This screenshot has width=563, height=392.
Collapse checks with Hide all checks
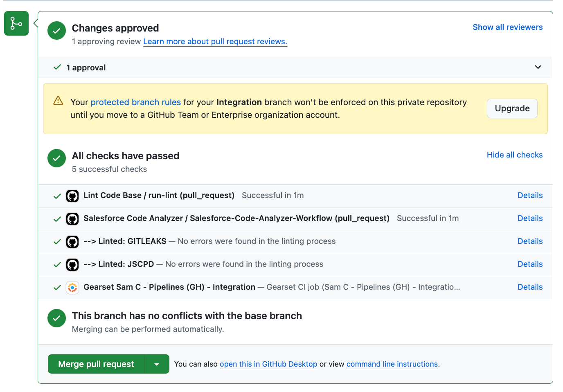click(x=514, y=155)
